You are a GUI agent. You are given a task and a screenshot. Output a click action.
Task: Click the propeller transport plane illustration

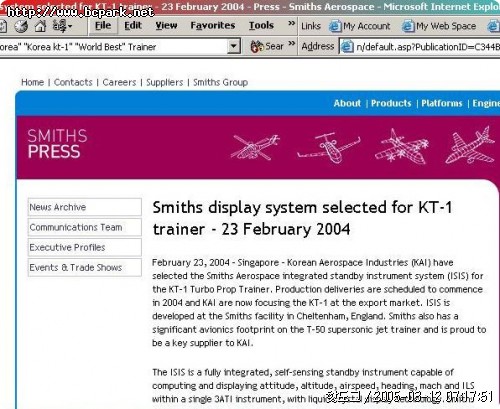click(x=402, y=146)
